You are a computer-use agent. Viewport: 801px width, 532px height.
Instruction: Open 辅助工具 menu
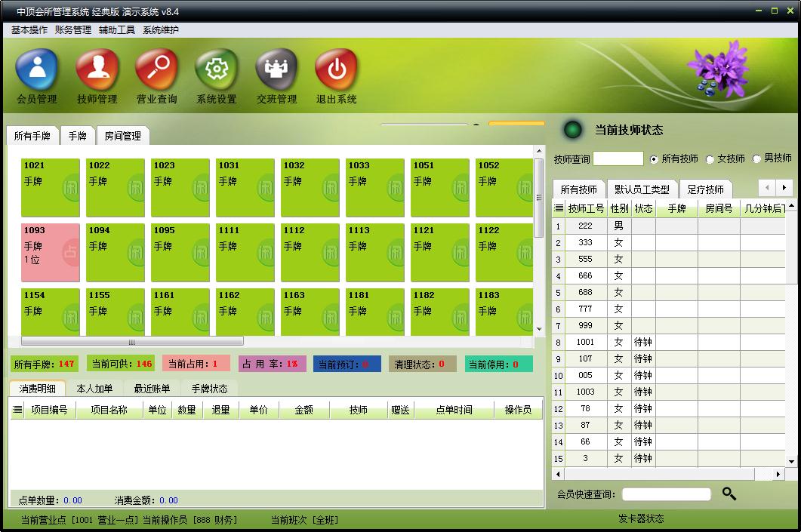tap(117, 30)
